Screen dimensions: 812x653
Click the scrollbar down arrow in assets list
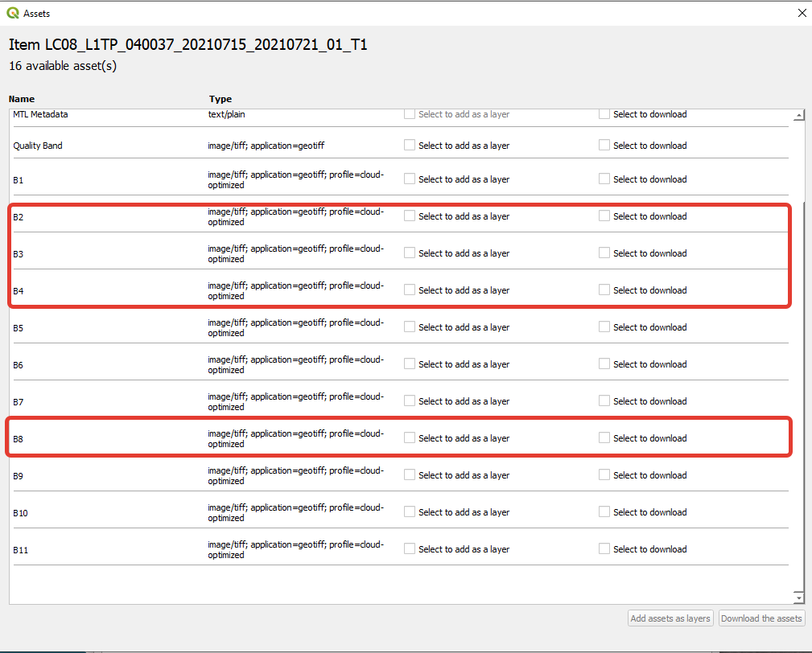(x=799, y=598)
